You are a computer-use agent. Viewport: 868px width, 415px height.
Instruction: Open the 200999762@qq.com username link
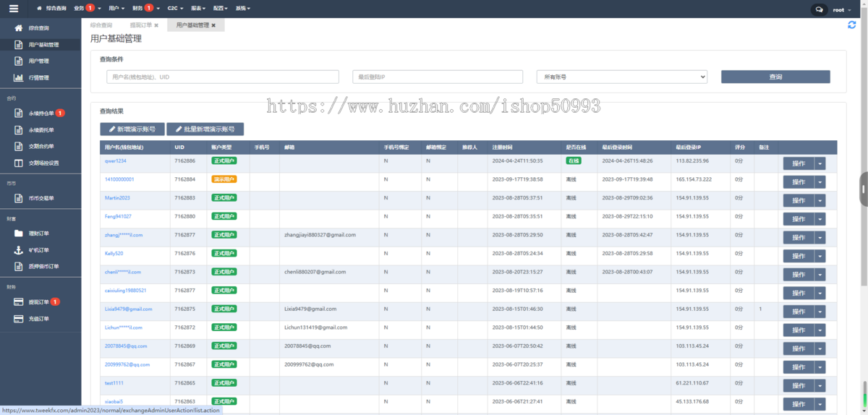(127, 364)
